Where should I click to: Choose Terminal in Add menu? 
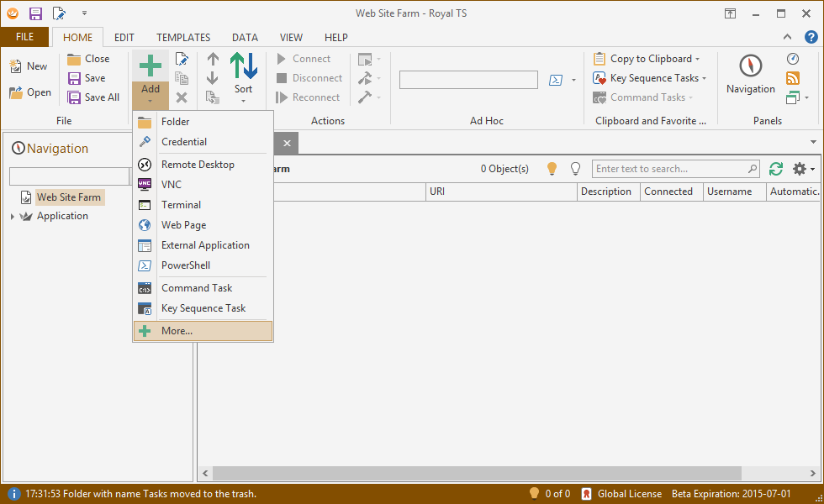203,205
